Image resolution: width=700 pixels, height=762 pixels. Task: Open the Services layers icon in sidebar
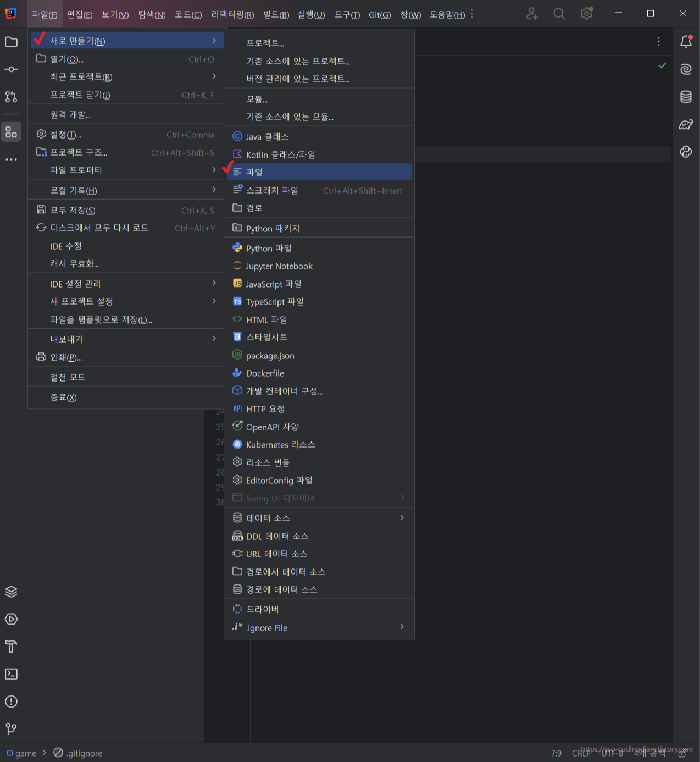pyautogui.click(x=11, y=592)
